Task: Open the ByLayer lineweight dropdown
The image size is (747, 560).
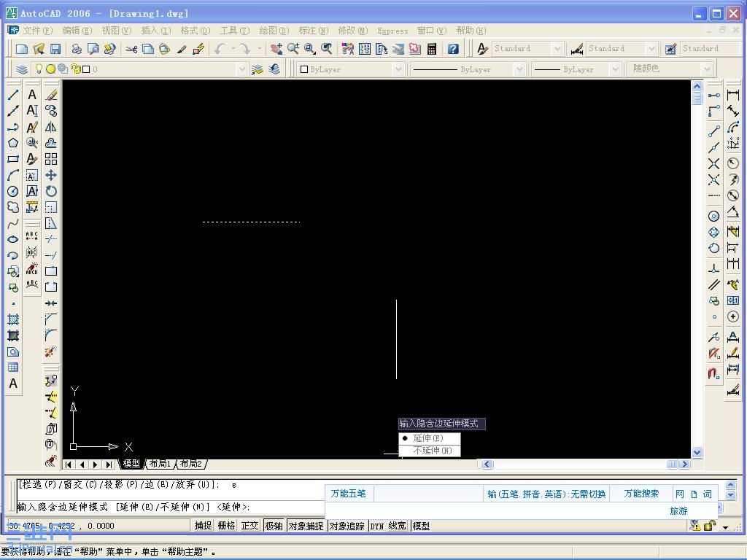Action: pyautogui.click(x=615, y=69)
